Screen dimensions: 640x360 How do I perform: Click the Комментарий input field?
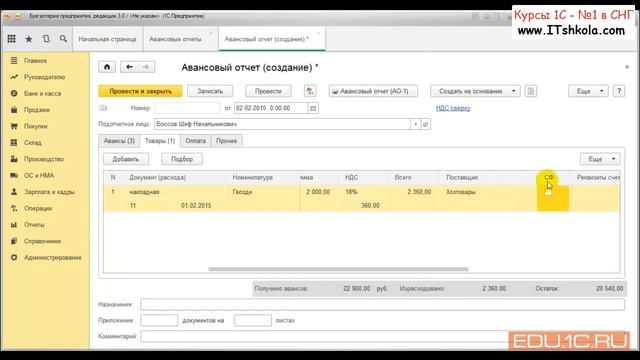(x=382, y=336)
